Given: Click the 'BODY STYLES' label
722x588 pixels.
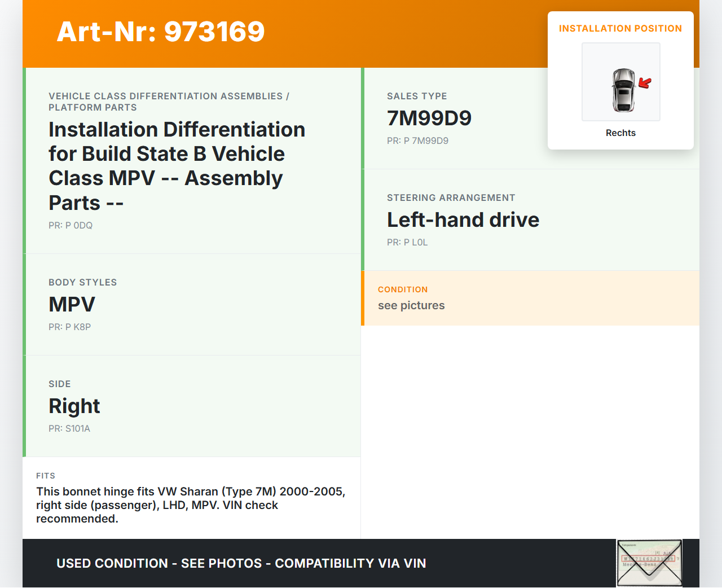Looking at the screenshot, I should pyautogui.click(x=83, y=282).
